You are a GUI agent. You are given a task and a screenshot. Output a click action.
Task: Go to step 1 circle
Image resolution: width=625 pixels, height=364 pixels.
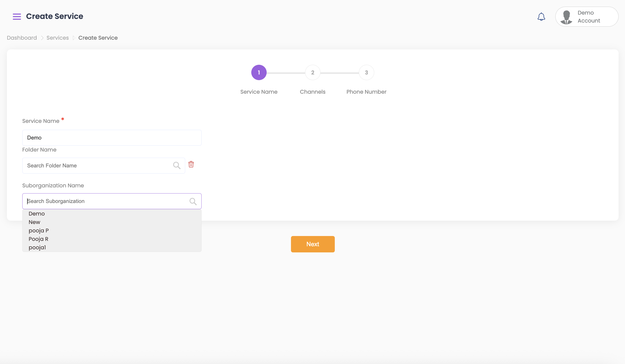(x=259, y=72)
